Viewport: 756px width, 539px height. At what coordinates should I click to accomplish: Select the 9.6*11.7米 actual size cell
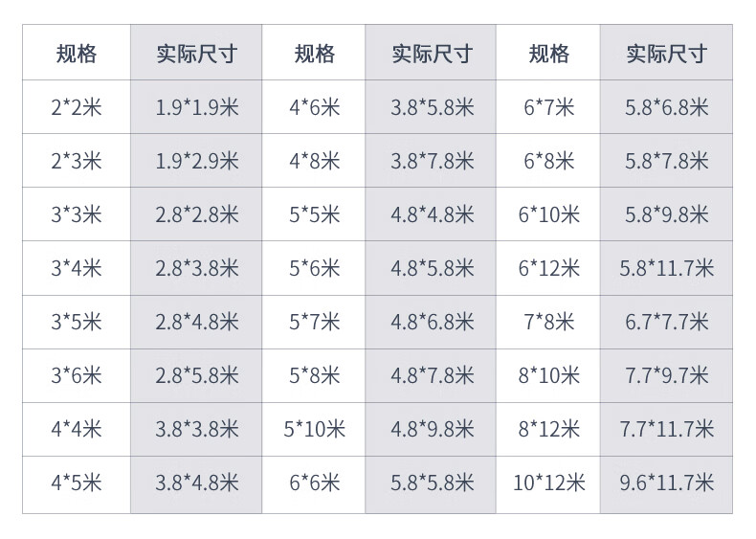click(x=667, y=483)
